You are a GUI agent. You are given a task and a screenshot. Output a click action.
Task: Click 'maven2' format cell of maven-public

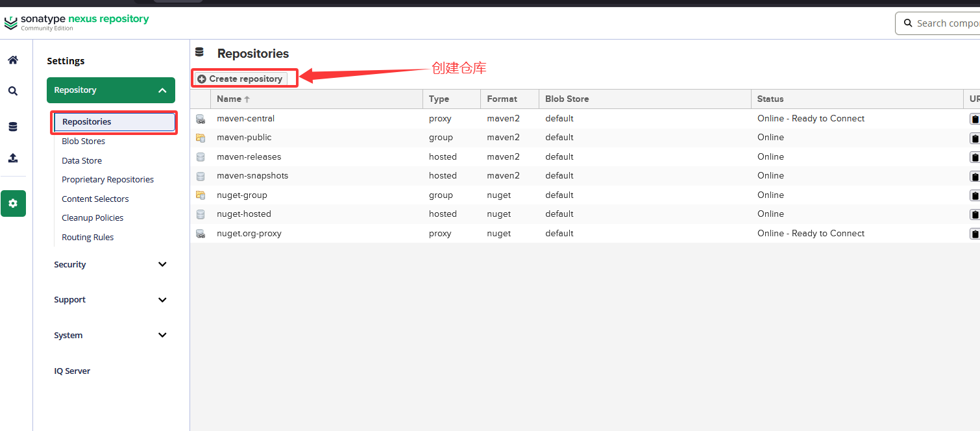click(x=504, y=138)
